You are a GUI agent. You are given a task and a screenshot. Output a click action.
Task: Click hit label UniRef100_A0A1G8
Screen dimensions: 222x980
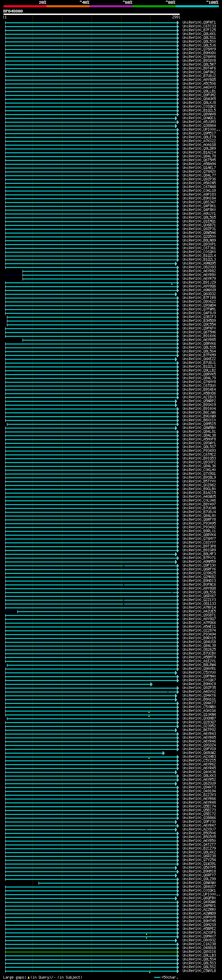[199, 145]
